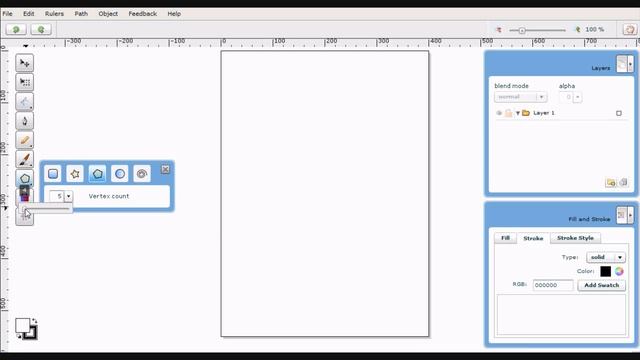Open the Help menu
The width and height of the screenshot is (640, 360).
point(174,13)
